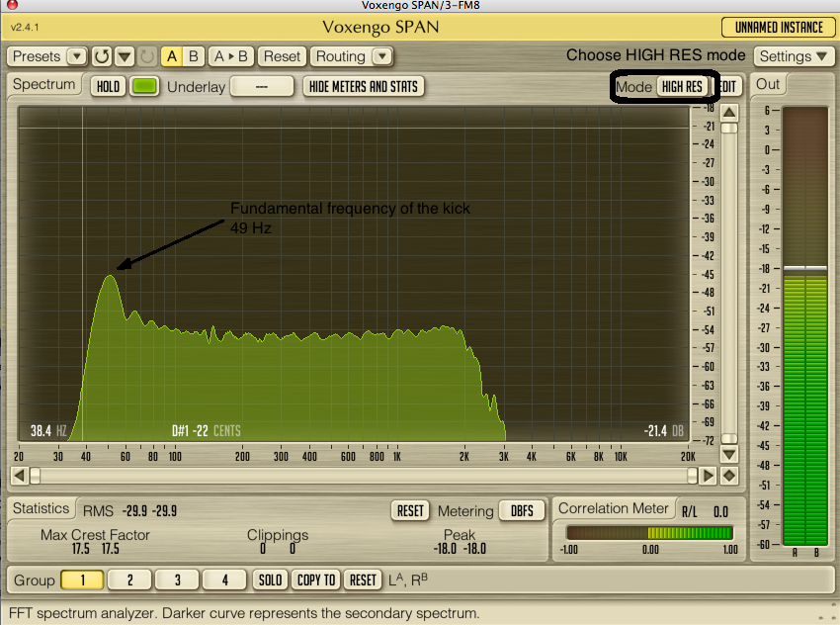
Task: Click the horizontal frequency range scrollbar
Action: 364,476
